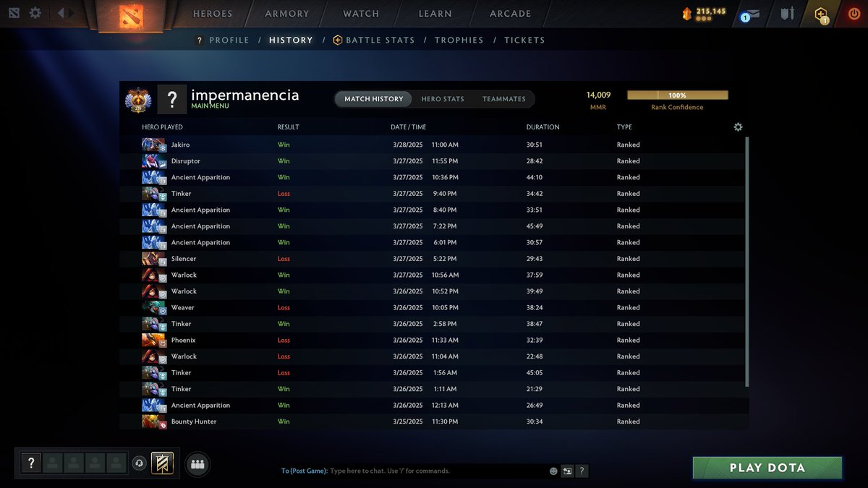The image size is (868, 488).
Task: Click the chat input field
Action: click(438, 471)
